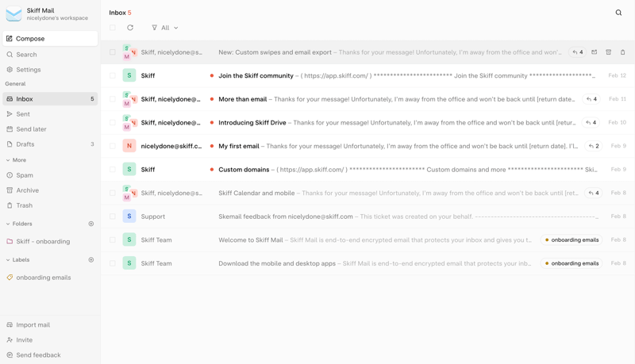This screenshot has width=635, height=364.
Task: Refresh the inbox list
Action: pyautogui.click(x=130, y=28)
